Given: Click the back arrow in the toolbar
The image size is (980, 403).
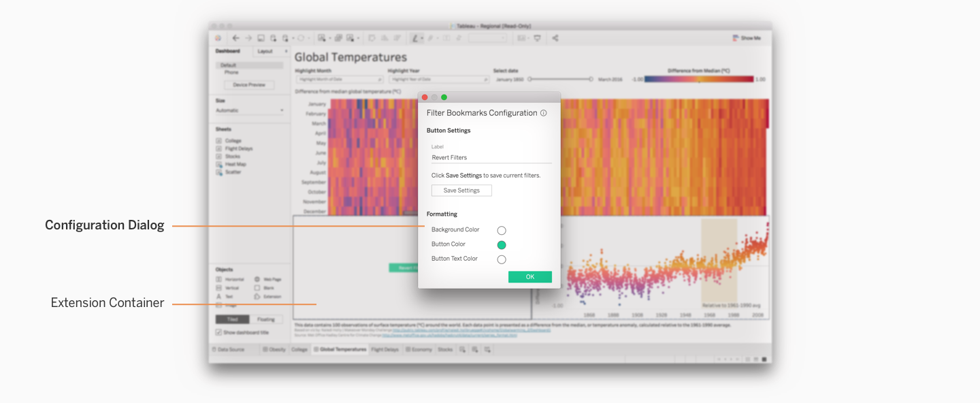Looking at the screenshot, I should click(x=235, y=38).
